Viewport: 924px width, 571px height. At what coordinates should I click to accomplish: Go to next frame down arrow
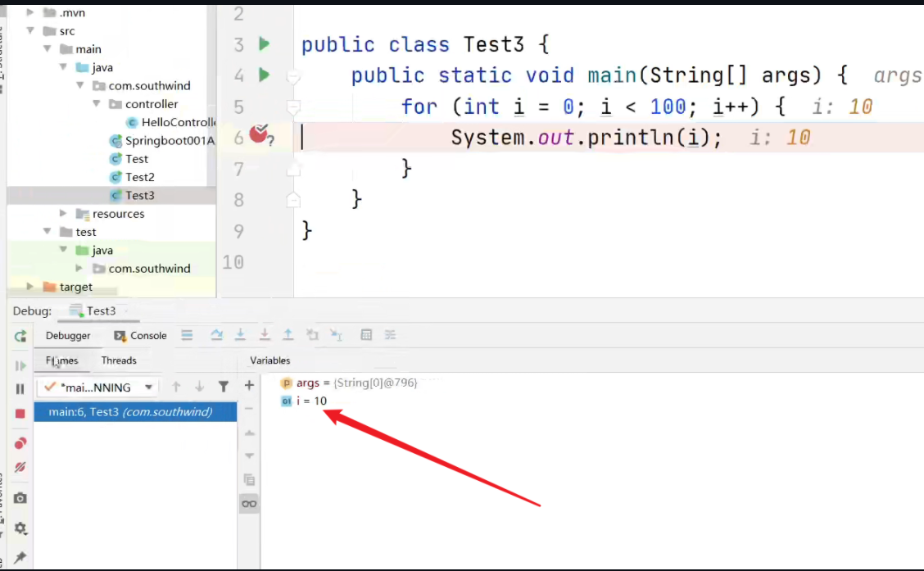tap(200, 387)
